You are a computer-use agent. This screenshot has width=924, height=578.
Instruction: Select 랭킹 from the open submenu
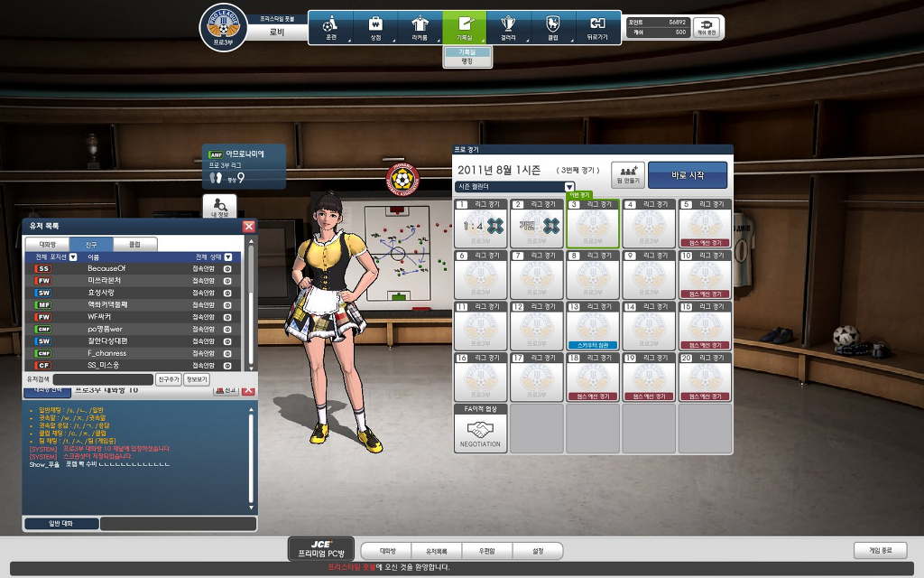point(467,62)
